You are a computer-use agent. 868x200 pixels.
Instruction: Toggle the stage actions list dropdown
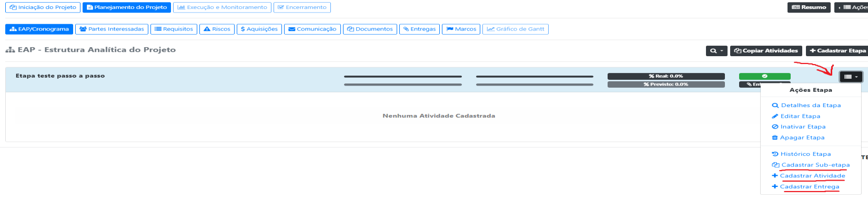(851, 77)
